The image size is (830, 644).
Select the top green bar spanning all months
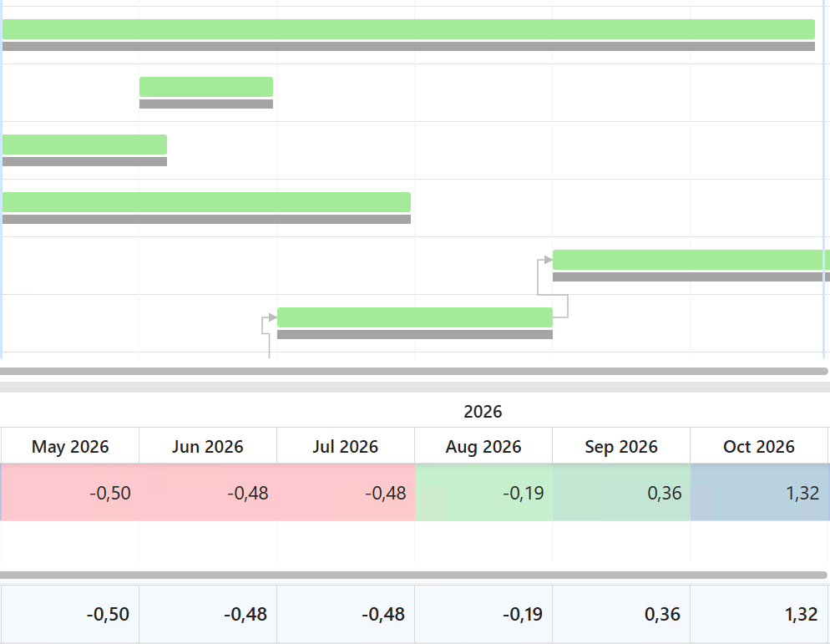[x=408, y=29]
